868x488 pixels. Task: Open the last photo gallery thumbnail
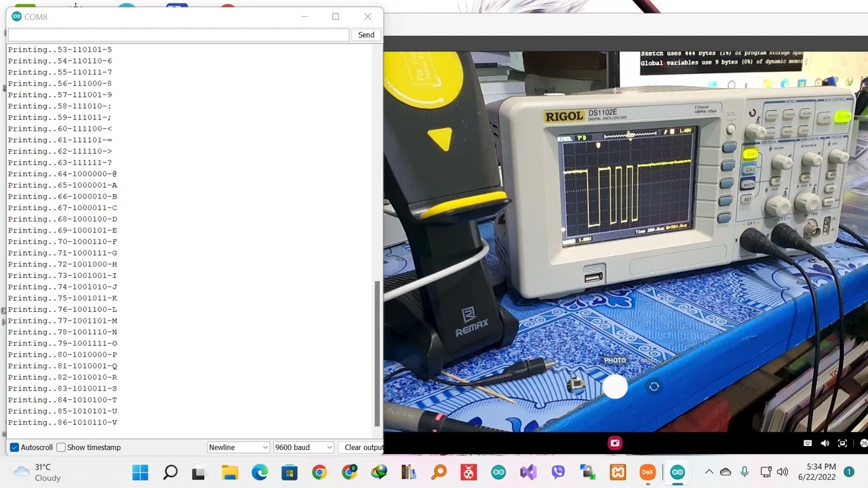[x=576, y=386]
